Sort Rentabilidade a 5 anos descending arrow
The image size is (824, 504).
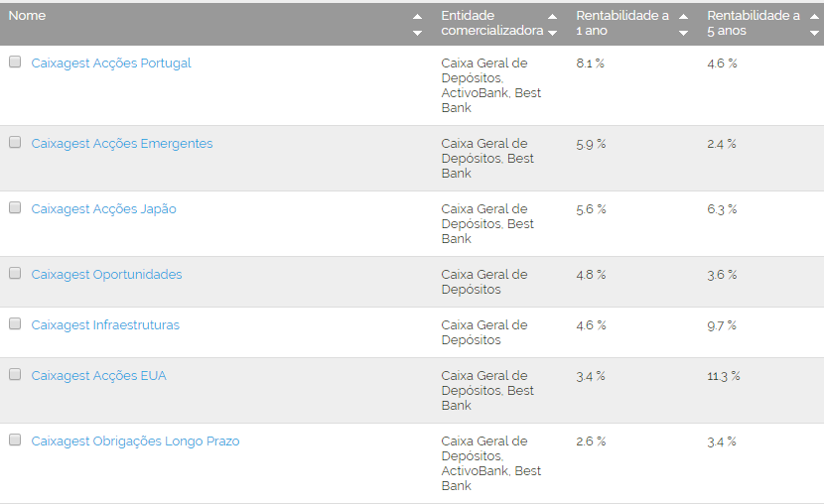(814, 33)
